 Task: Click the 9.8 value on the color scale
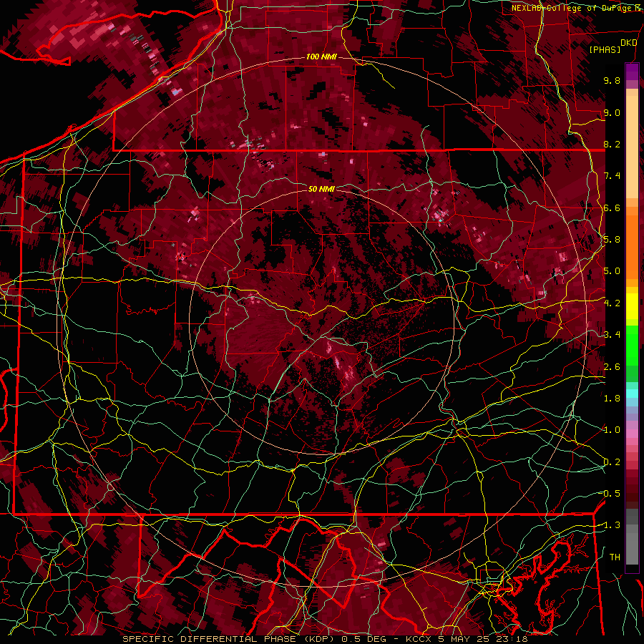(612, 80)
